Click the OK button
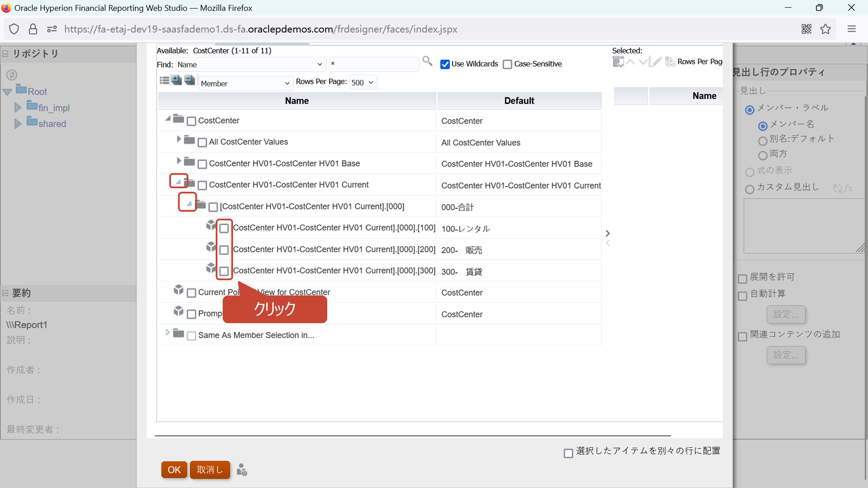Screen dimensions: 868x488 [174, 470]
